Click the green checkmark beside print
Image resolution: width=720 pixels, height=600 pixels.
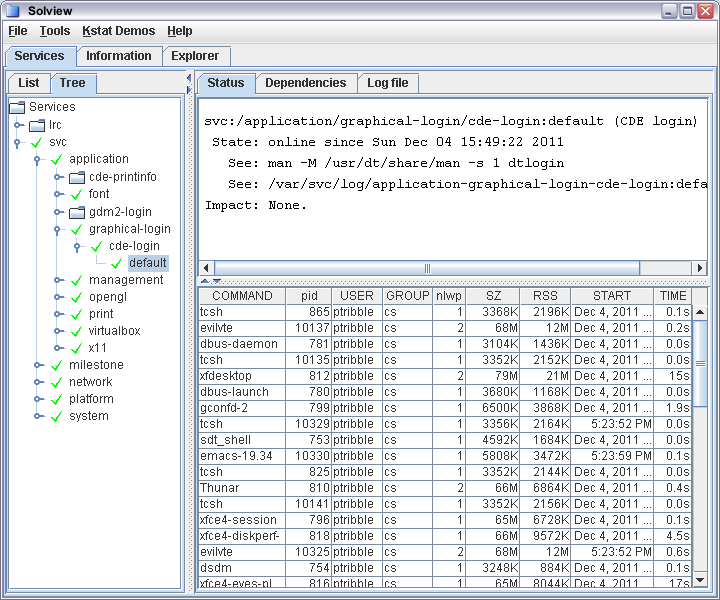click(76, 314)
